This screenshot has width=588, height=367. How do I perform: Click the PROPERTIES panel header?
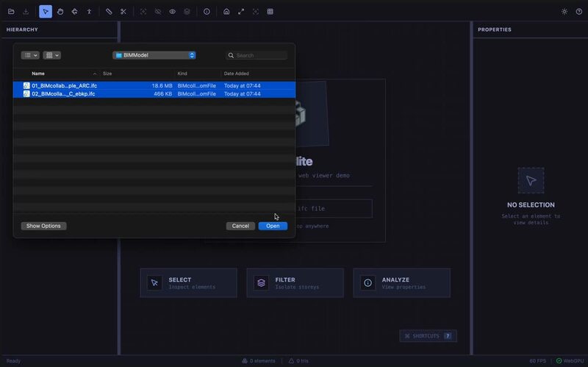[494, 29]
